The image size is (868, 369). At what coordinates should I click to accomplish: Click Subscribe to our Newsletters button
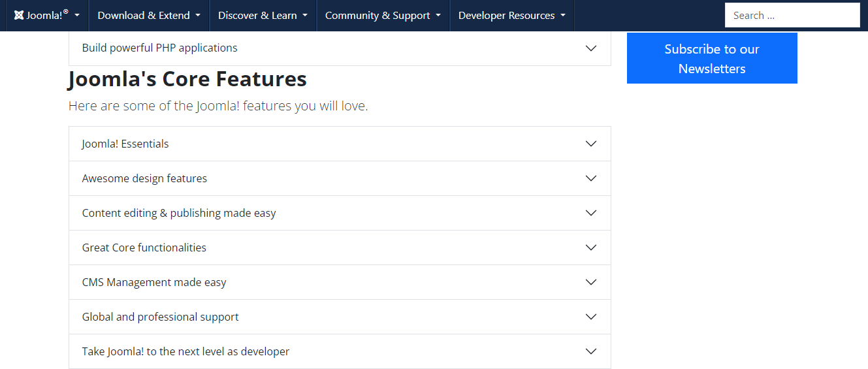click(x=712, y=59)
